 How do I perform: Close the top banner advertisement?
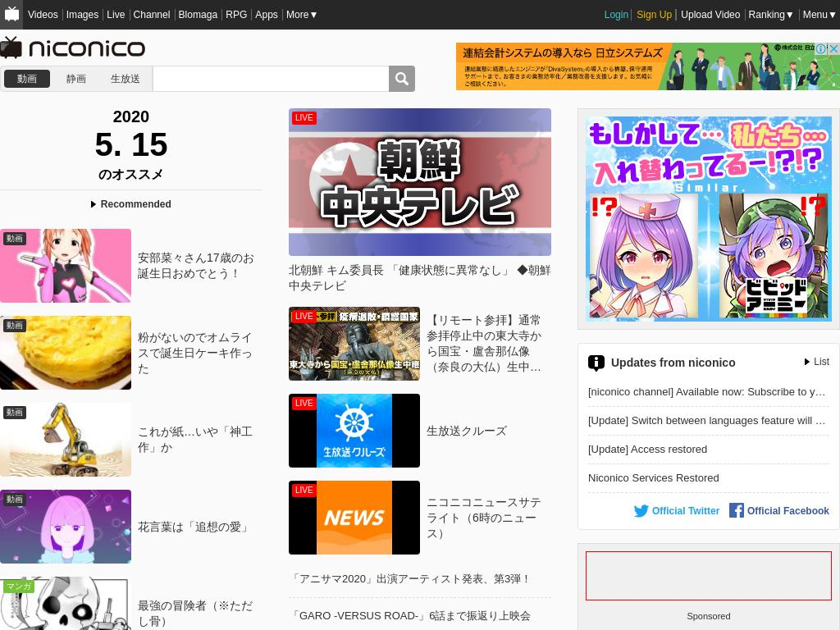coord(833,48)
